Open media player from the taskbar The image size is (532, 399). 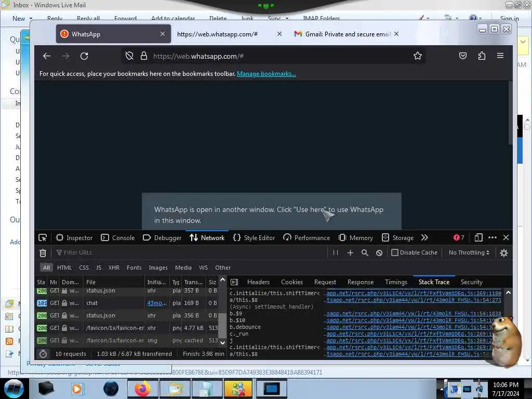pyautogui.click(x=77, y=389)
